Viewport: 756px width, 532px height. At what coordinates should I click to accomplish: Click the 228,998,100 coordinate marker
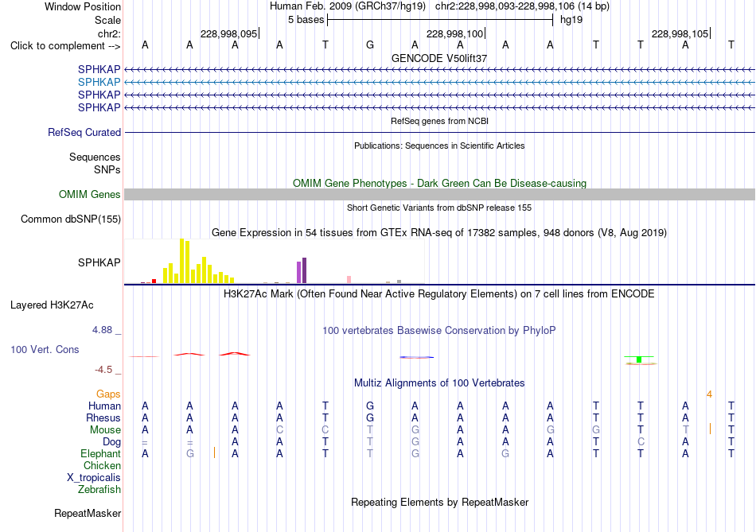click(454, 33)
